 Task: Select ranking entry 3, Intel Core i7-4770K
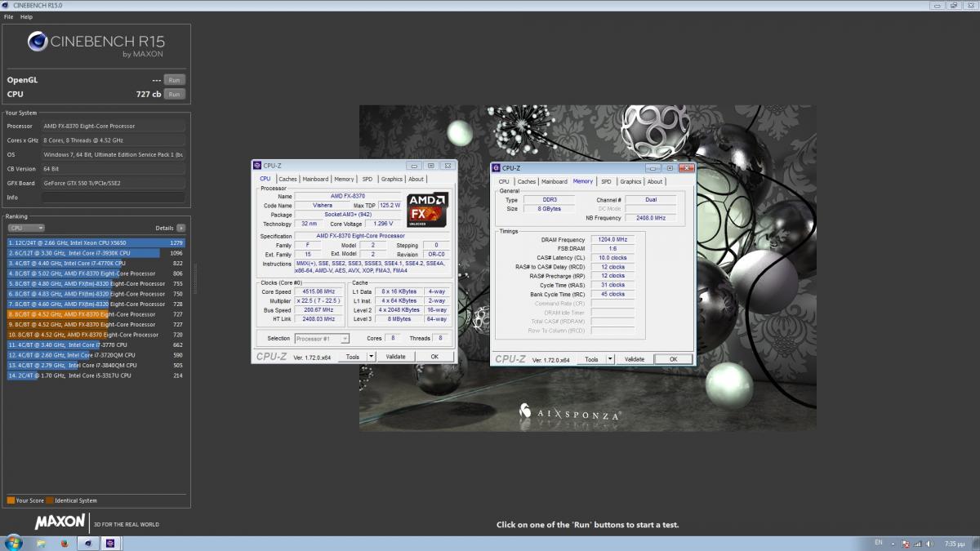point(96,263)
